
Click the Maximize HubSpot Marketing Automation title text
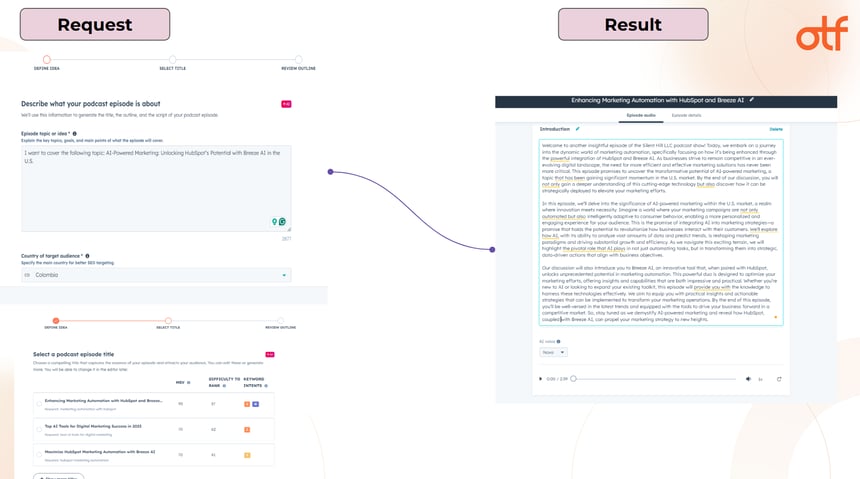(100, 452)
